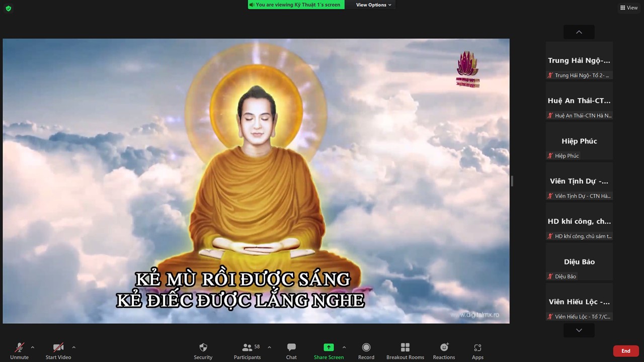Select Diệu Bảo participant tile

[x=579, y=262]
